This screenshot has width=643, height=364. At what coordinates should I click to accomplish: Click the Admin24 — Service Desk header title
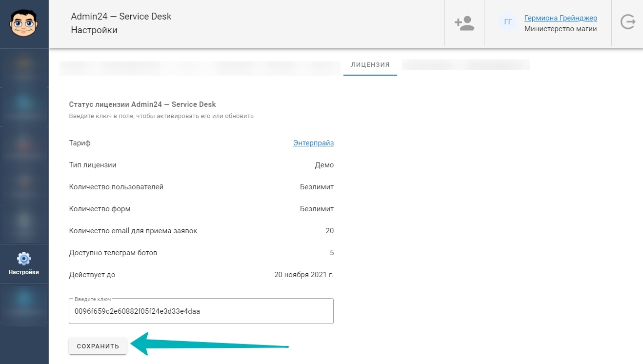tap(121, 17)
